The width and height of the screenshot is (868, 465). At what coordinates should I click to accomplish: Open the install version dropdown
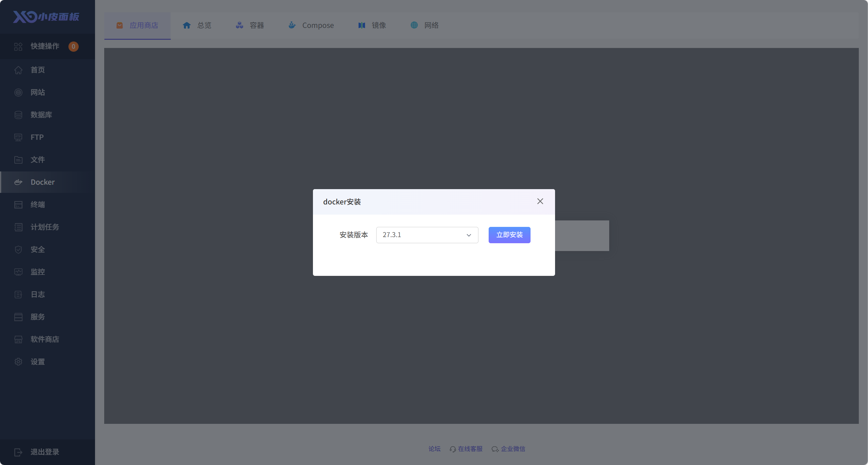click(x=427, y=235)
